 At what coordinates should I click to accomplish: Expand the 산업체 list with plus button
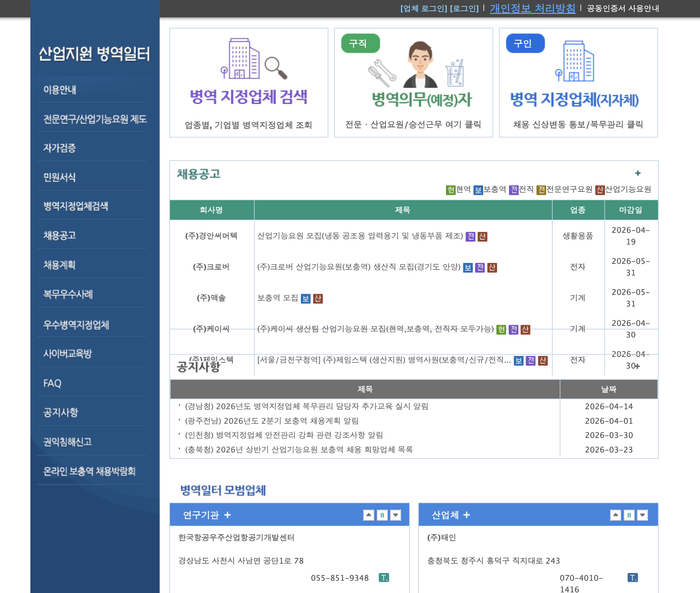[x=467, y=515]
